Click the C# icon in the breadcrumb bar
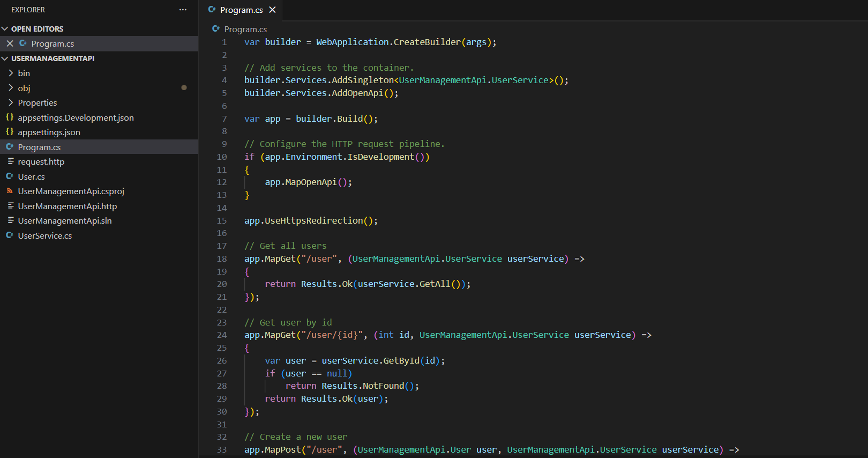Screen dimensions: 868x458 click(216, 29)
